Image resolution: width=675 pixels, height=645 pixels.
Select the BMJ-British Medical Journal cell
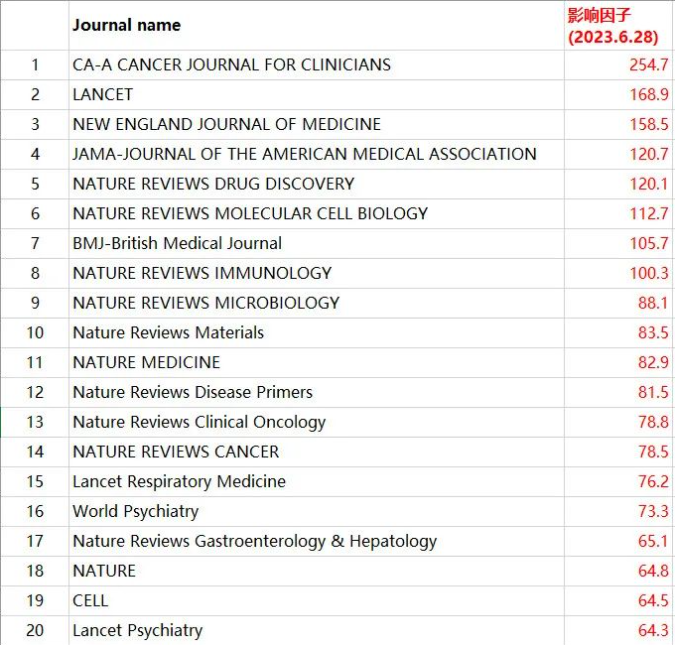[x=316, y=243]
